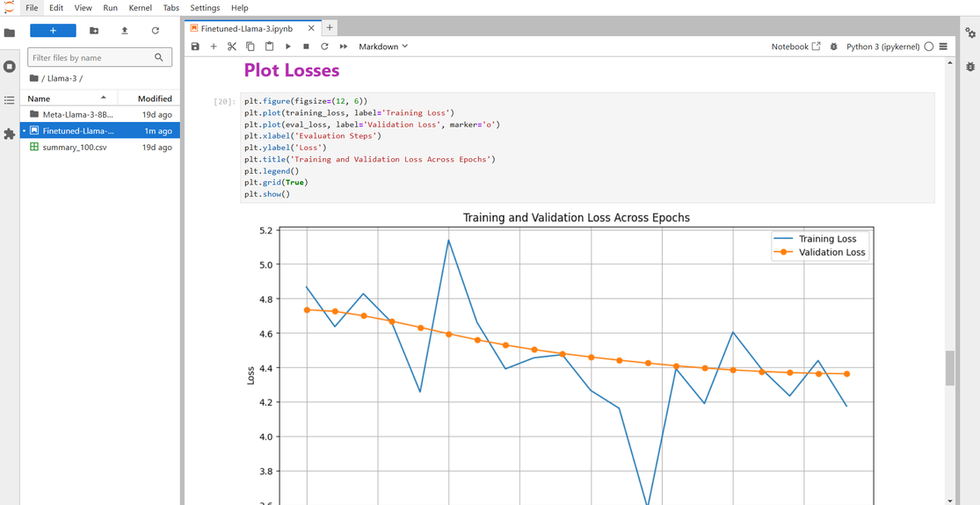Click the Filter files by name field
The width and height of the screenshot is (980, 505).
click(99, 57)
